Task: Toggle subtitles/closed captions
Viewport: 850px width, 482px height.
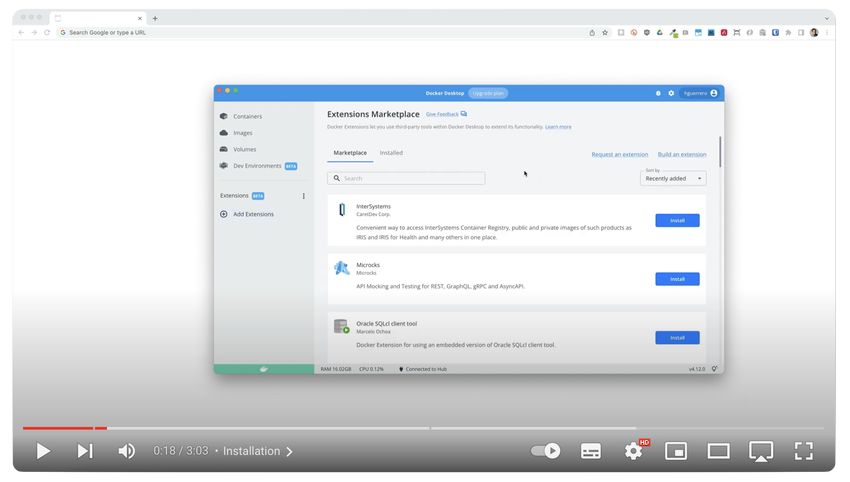Action: click(x=591, y=451)
